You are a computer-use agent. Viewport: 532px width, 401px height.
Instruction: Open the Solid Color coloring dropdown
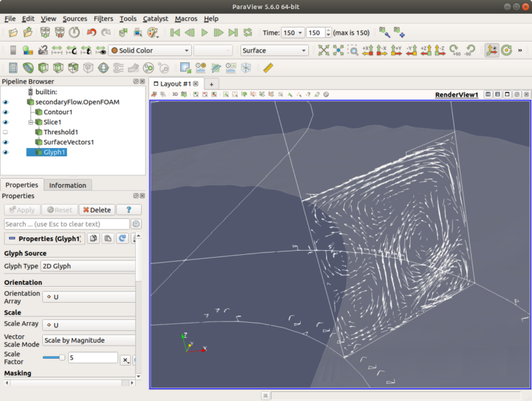[150, 51]
